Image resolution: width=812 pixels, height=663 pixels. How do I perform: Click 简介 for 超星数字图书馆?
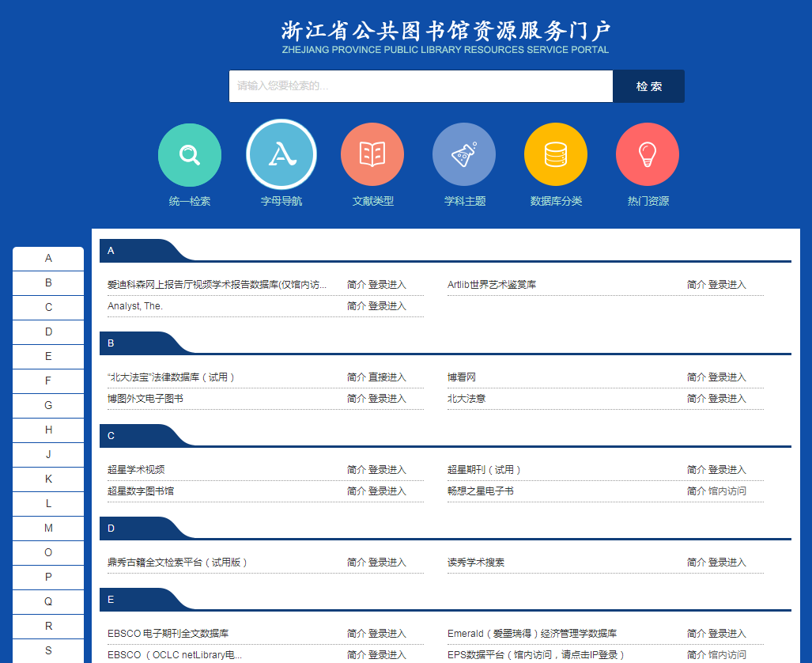click(357, 491)
